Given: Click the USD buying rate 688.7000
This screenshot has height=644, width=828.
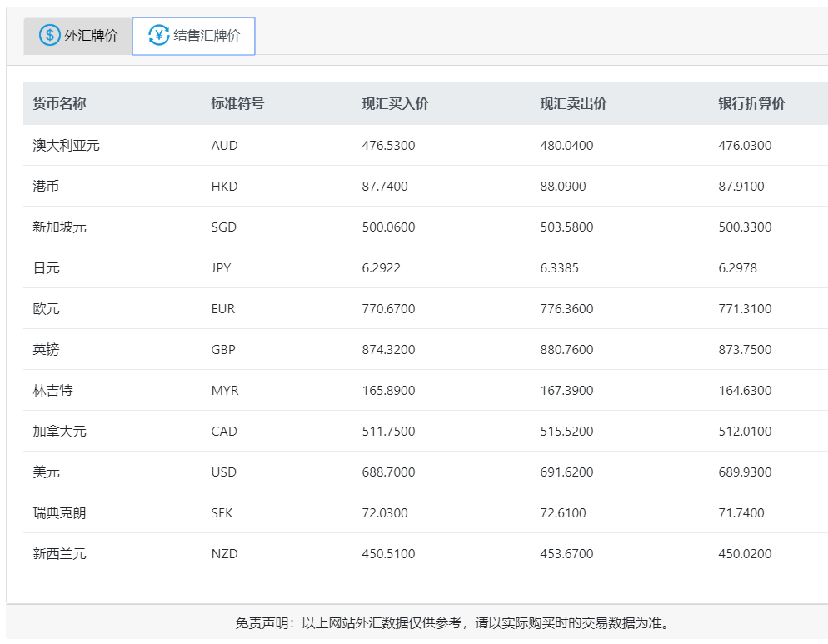Looking at the screenshot, I should (388, 472).
